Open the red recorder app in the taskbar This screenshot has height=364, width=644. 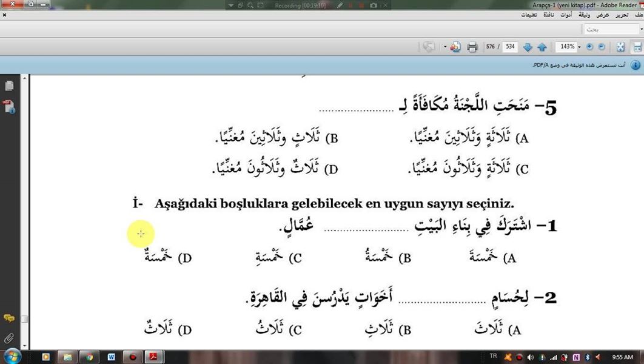(133, 357)
